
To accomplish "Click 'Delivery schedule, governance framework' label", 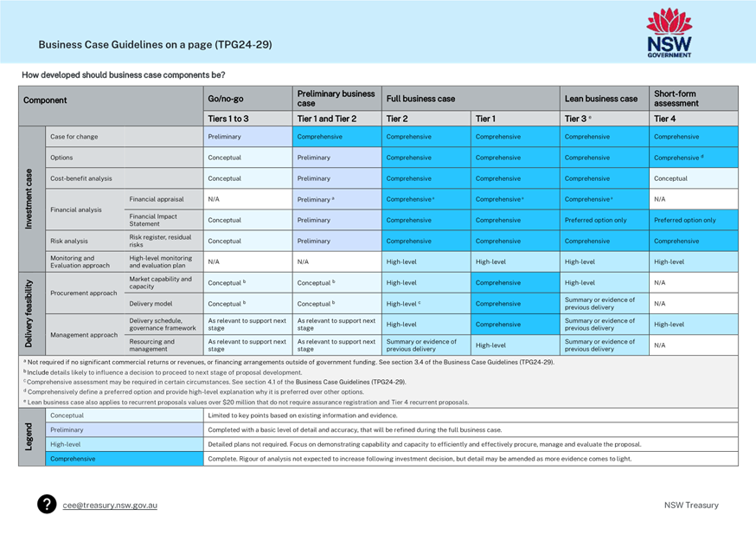I will pos(163,324).
